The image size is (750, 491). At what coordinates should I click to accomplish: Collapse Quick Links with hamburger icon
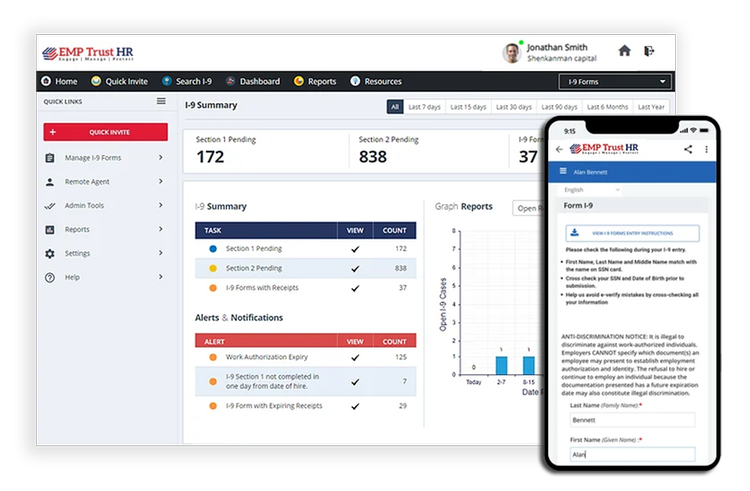(161, 101)
